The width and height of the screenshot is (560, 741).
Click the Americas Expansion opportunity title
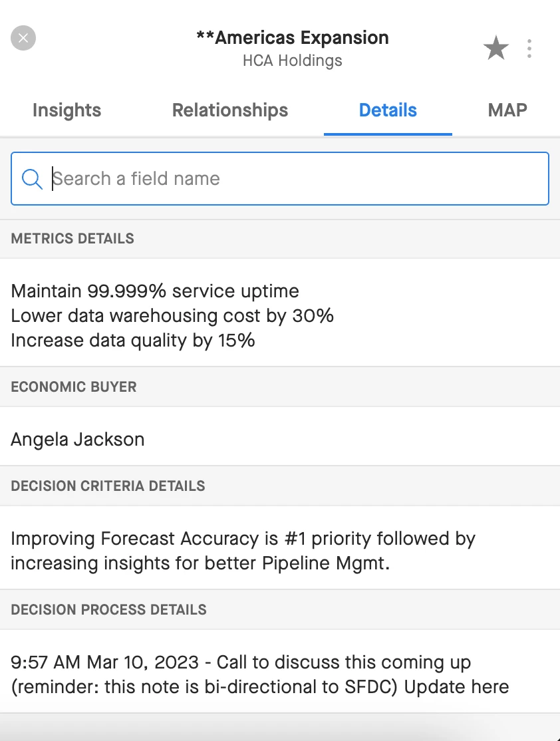pos(293,38)
